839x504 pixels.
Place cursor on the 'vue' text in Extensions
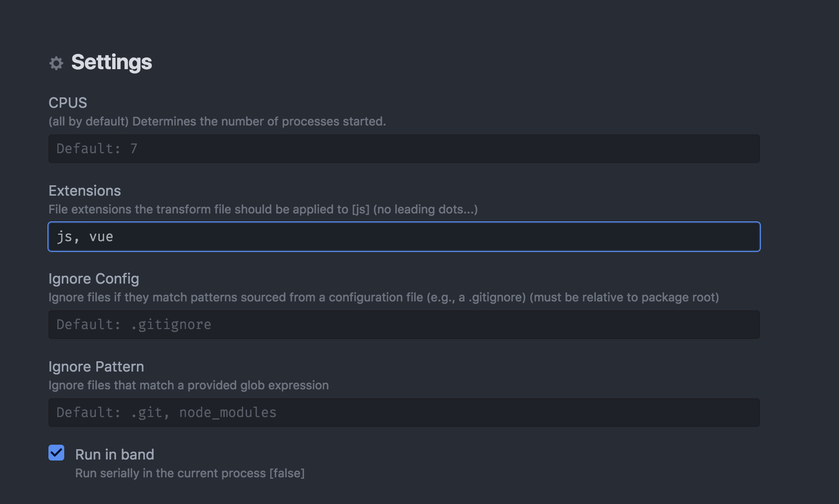click(101, 237)
